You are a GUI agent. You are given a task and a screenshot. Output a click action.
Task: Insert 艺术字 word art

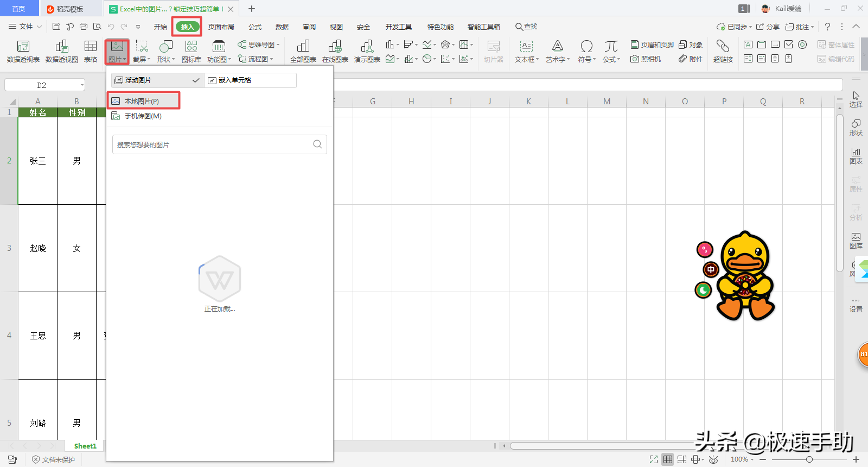point(558,52)
